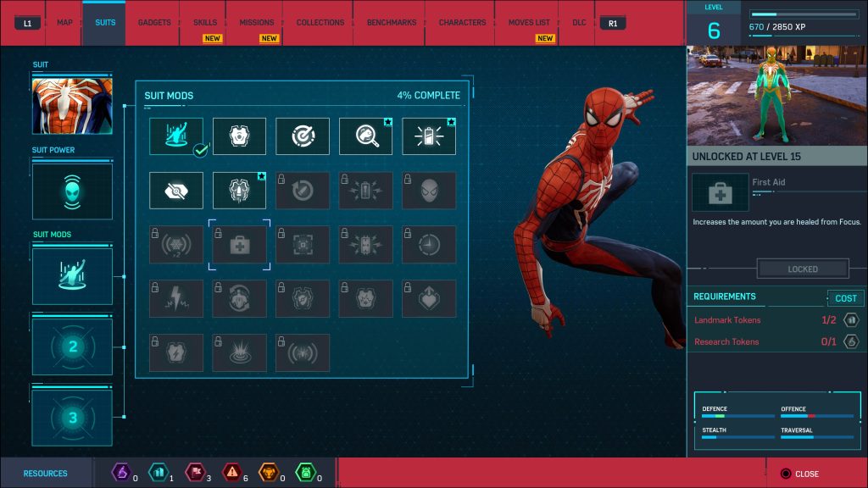Image resolution: width=868 pixels, height=488 pixels.
Task: Select the clock icon suit mod
Action: 429,246
